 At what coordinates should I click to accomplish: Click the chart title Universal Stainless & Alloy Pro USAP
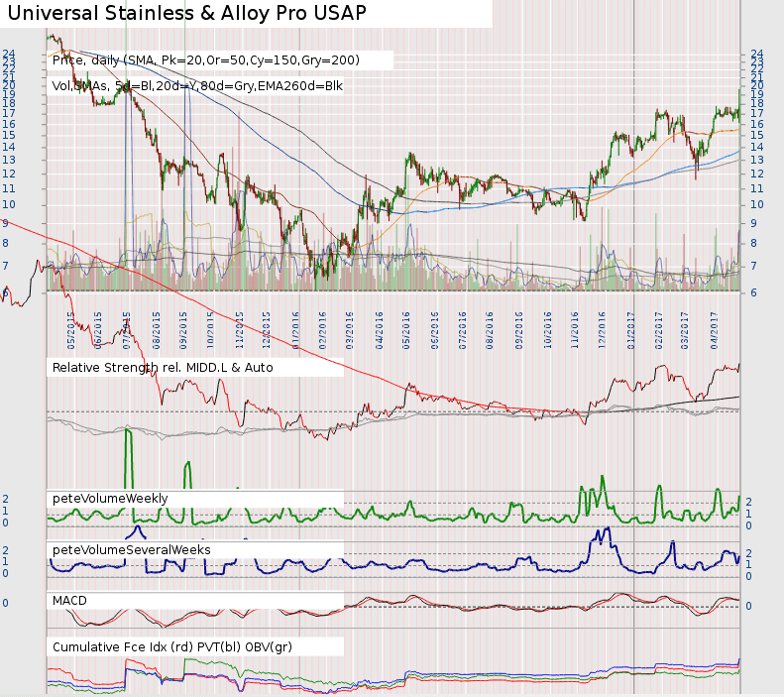click(x=187, y=13)
